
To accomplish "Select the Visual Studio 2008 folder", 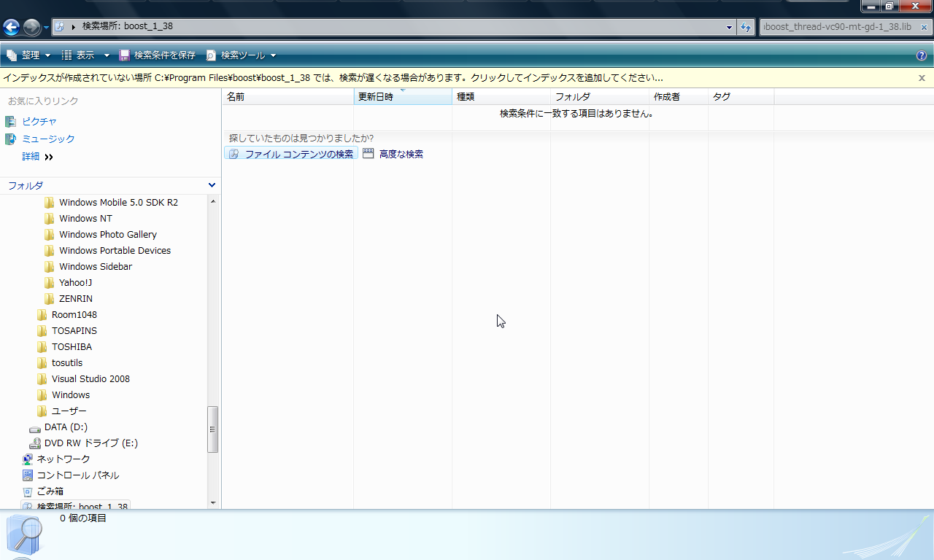I will coord(90,379).
